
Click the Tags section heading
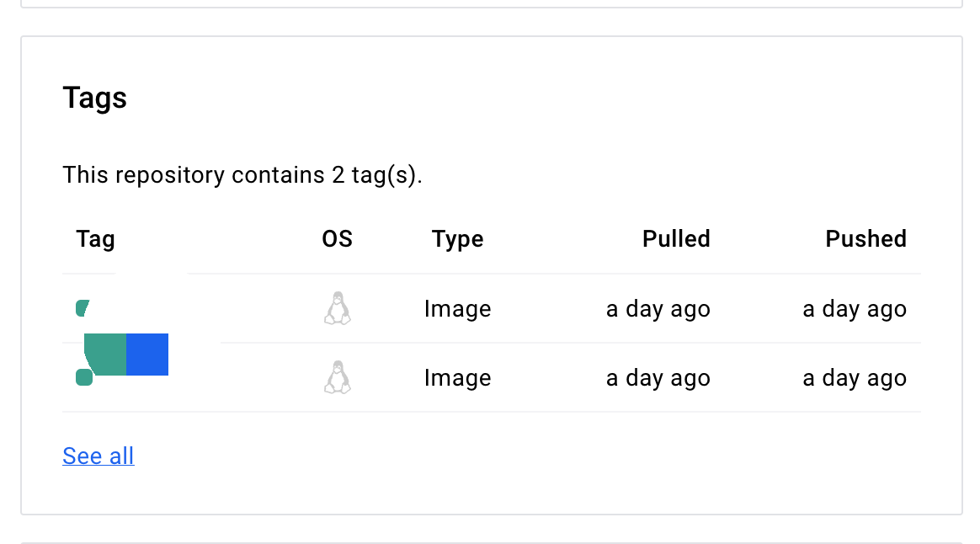[x=95, y=99]
